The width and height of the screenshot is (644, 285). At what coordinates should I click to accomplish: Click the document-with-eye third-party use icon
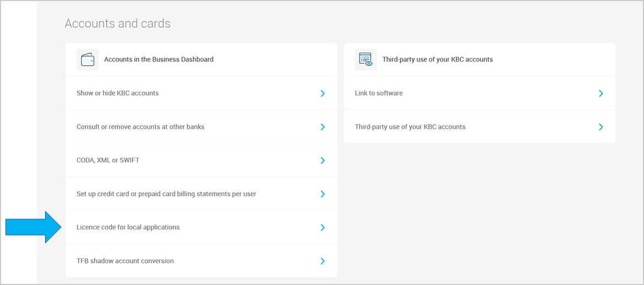366,59
